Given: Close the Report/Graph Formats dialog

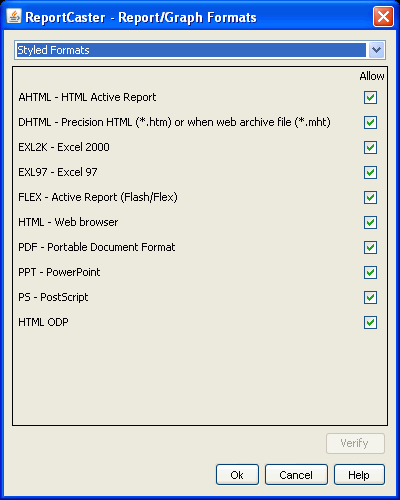Looking at the screenshot, I should (x=383, y=16).
